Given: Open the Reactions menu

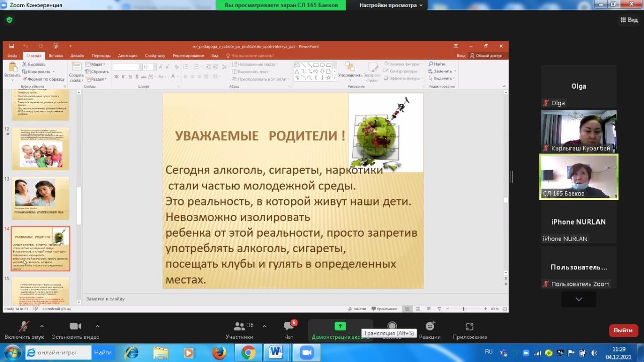Looking at the screenshot, I should [x=430, y=330].
